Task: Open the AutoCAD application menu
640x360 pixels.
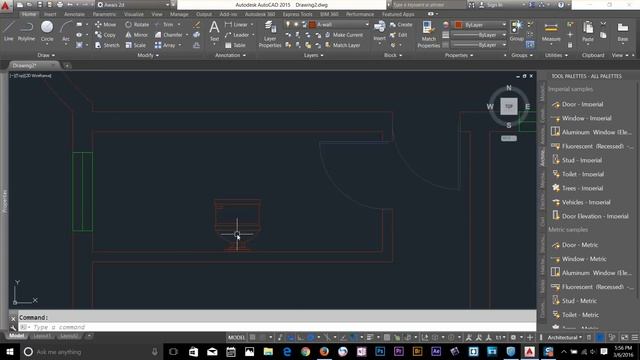Action: (x=6, y=6)
